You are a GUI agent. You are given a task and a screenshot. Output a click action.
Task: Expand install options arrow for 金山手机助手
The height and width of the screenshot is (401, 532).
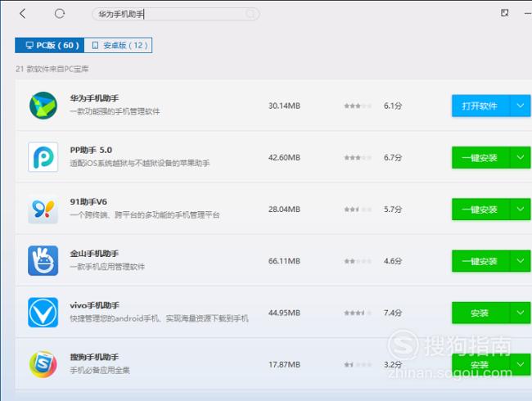tap(520, 261)
